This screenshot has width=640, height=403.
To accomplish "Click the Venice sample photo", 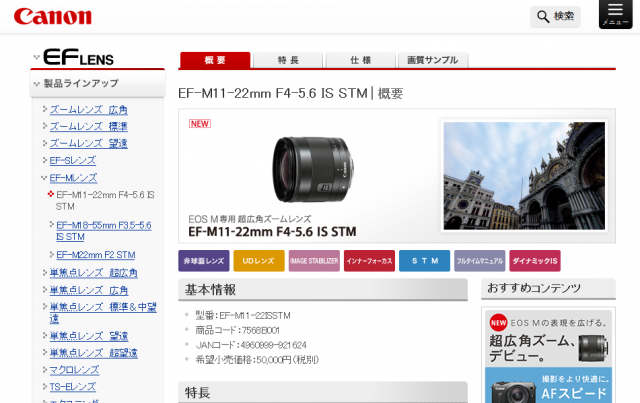I will pyautogui.click(x=524, y=176).
